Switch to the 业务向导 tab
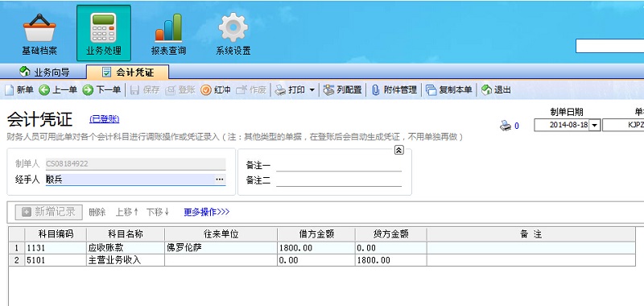The image size is (644, 306). [x=45, y=72]
